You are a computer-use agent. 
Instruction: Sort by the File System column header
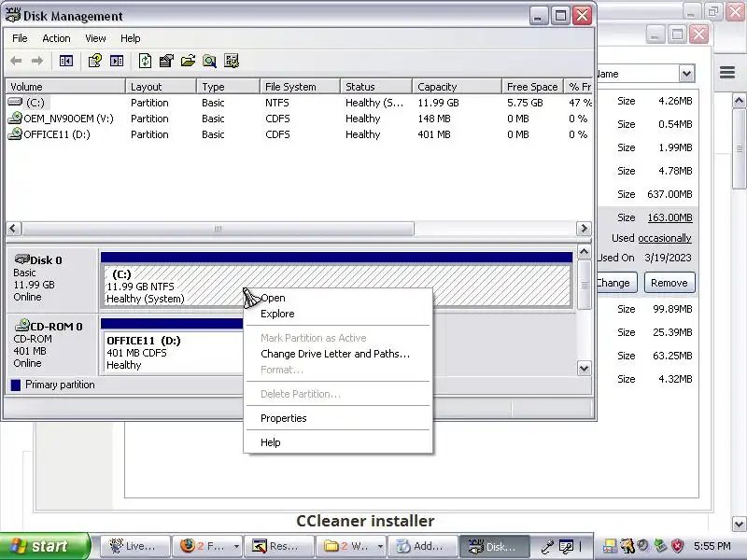pyautogui.click(x=300, y=87)
